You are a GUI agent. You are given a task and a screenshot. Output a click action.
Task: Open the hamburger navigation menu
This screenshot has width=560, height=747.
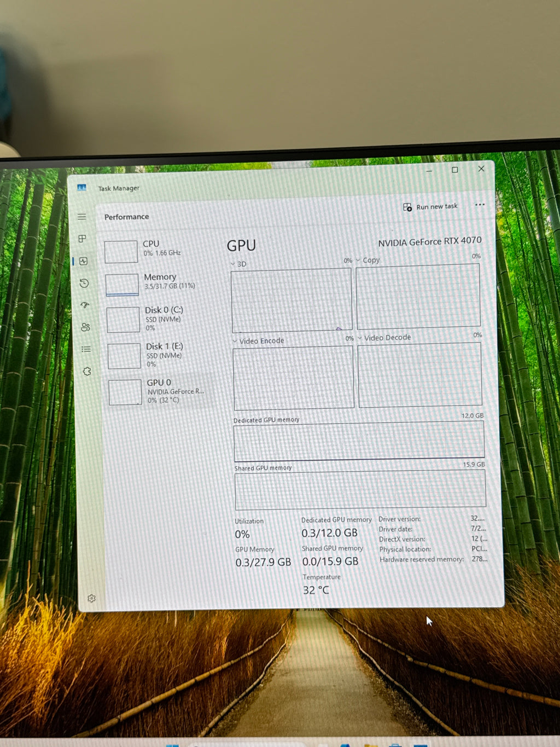[81, 217]
